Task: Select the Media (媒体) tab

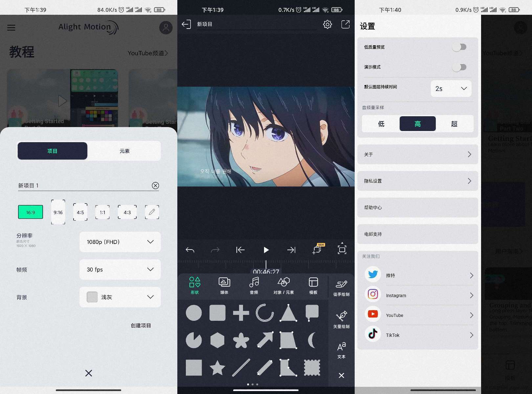Action: pos(224,286)
